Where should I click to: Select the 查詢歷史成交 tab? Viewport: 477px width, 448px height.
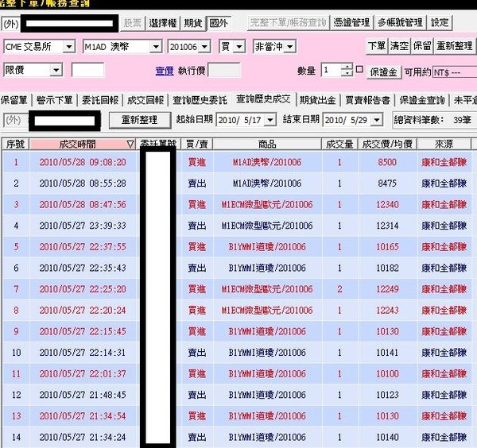coord(263,99)
